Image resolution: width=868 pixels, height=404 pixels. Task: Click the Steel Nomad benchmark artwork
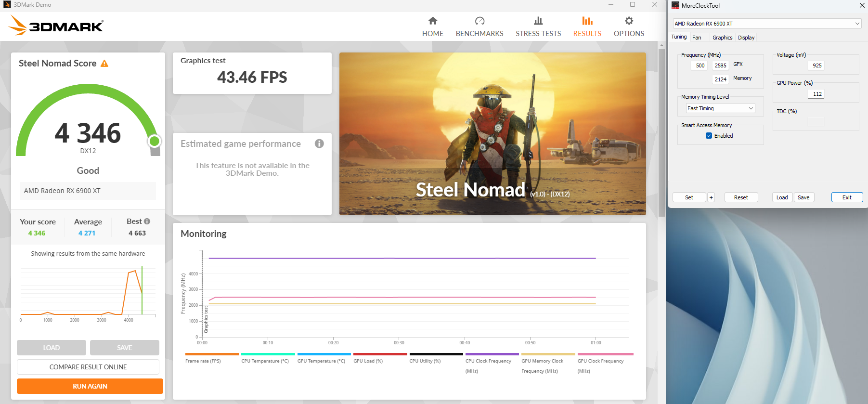pos(492,134)
